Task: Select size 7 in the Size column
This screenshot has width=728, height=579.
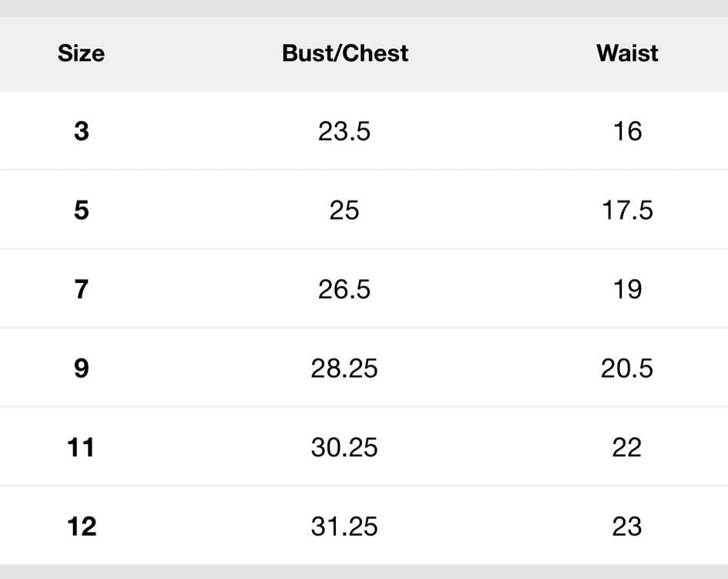Action: tap(82, 289)
